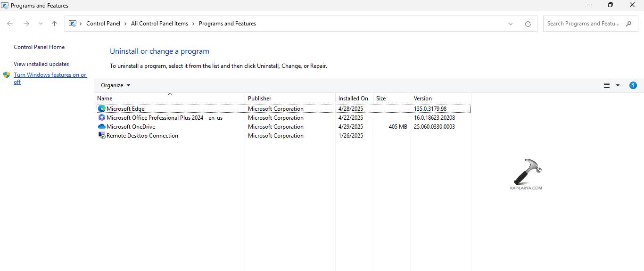
Task: Click the change view list icon
Action: coord(607,85)
